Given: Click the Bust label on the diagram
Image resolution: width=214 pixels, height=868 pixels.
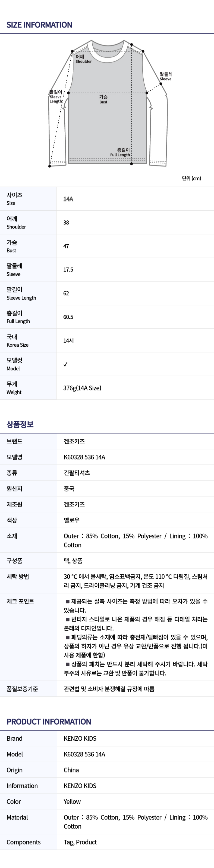Looking at the screenshot, I should point(103,99).
